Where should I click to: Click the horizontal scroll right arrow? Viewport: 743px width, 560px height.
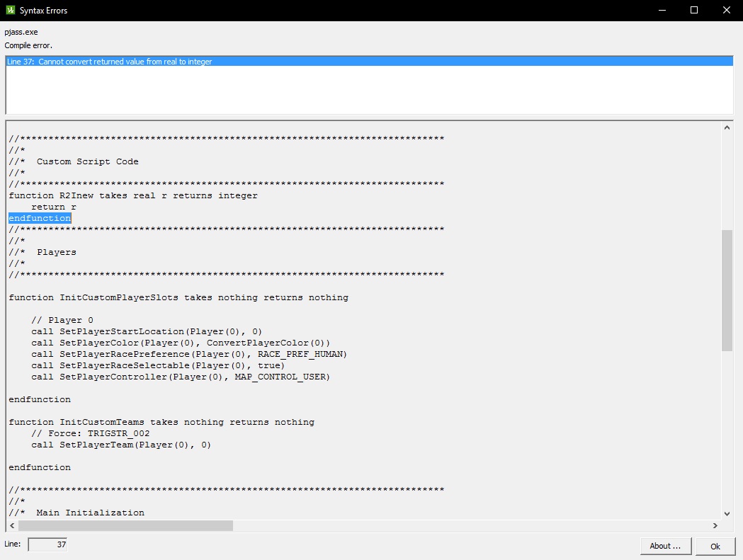(715, 525)
